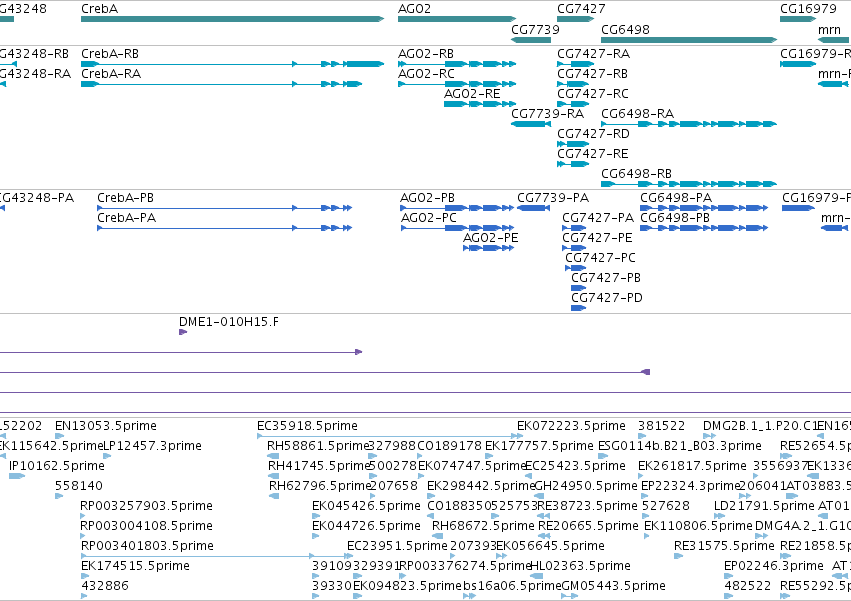Select the EK177757.5prime EST label
The height and width of the screenshot is (601, 851).
539,446
